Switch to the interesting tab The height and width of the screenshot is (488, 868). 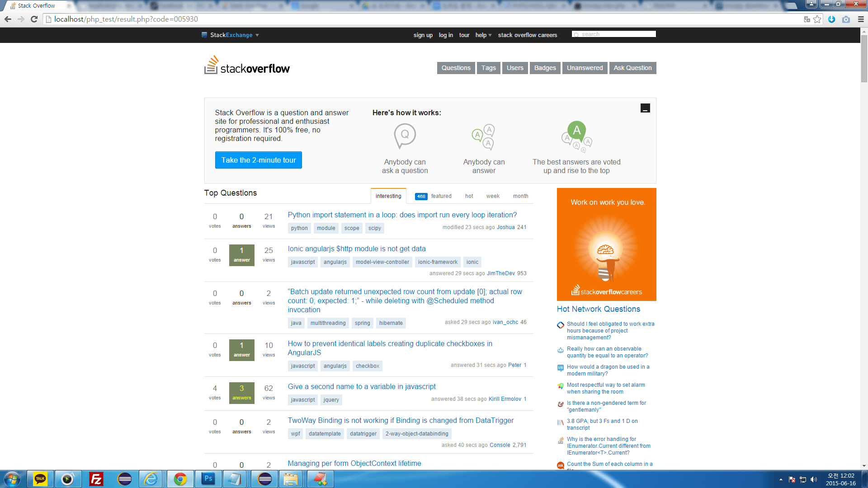[x=388, y=196]
